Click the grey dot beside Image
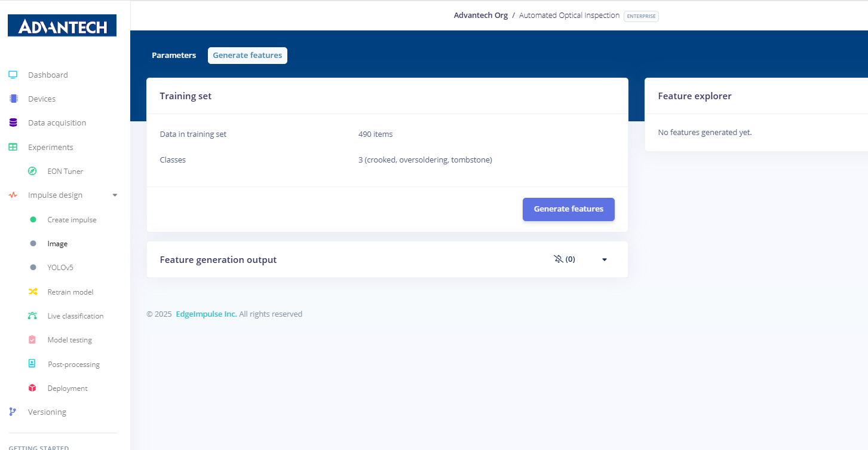868x450 pixels. [33, 243]
